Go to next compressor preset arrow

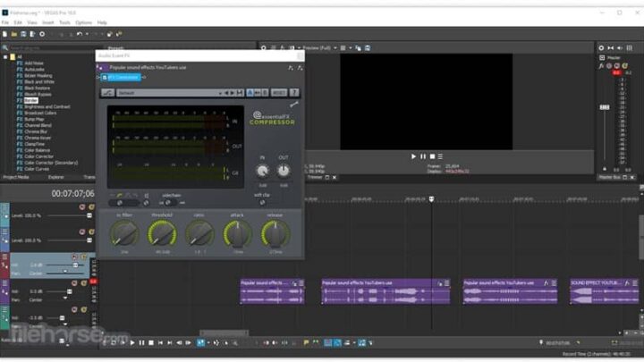(232, 93)
